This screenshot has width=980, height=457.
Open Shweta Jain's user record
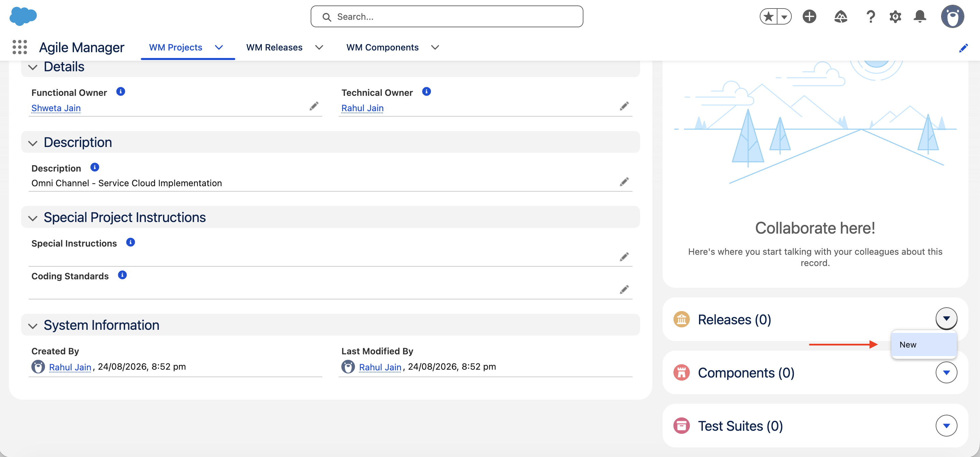56,108
